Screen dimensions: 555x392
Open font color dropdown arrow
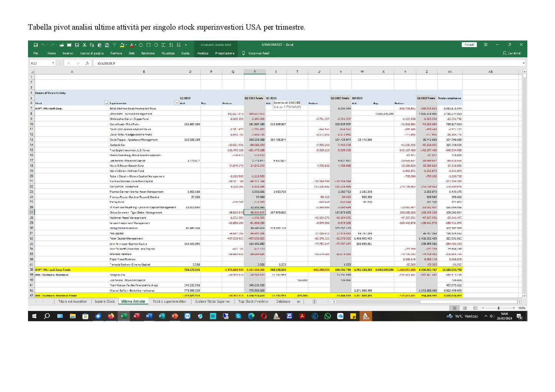136,45
